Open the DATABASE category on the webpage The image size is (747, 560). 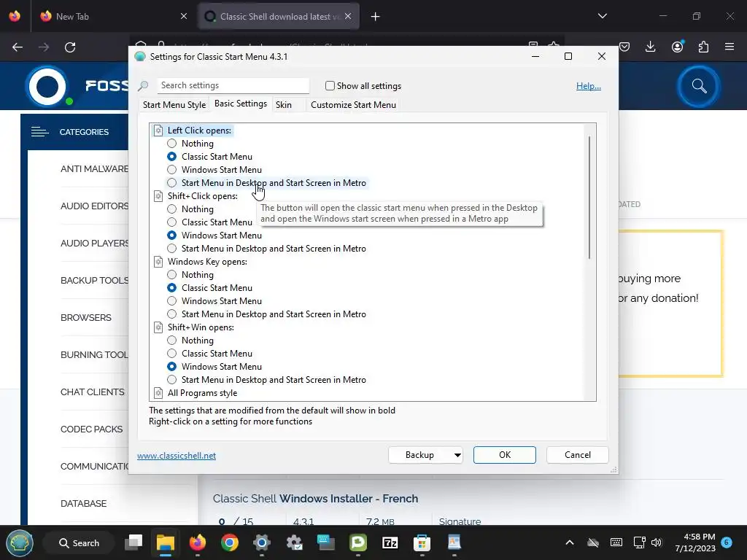point(83,503)
